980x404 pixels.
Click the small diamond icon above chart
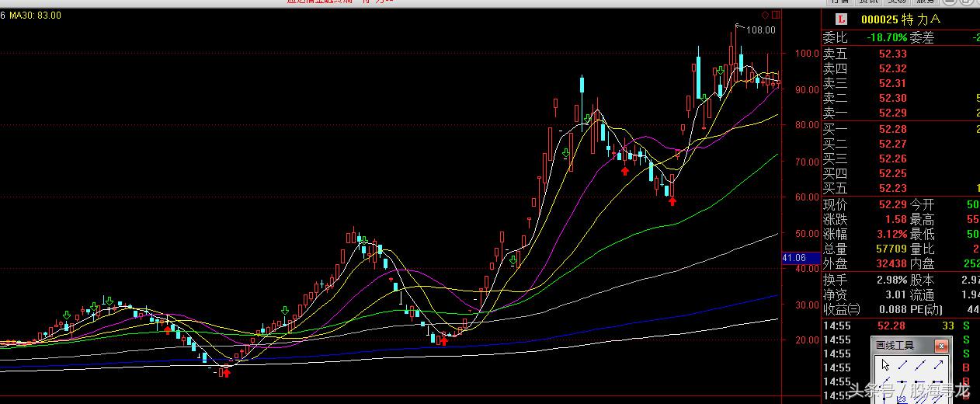[764, 15]
